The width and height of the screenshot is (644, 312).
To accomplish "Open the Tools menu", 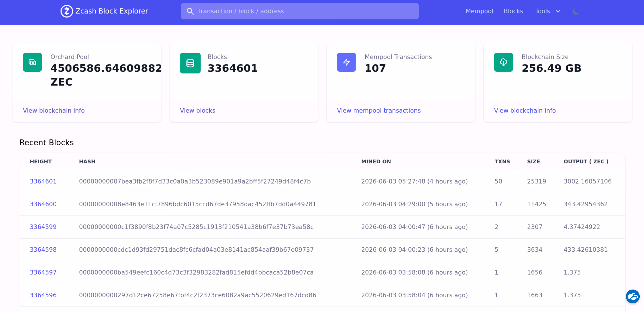I will [x=547, y=11].
